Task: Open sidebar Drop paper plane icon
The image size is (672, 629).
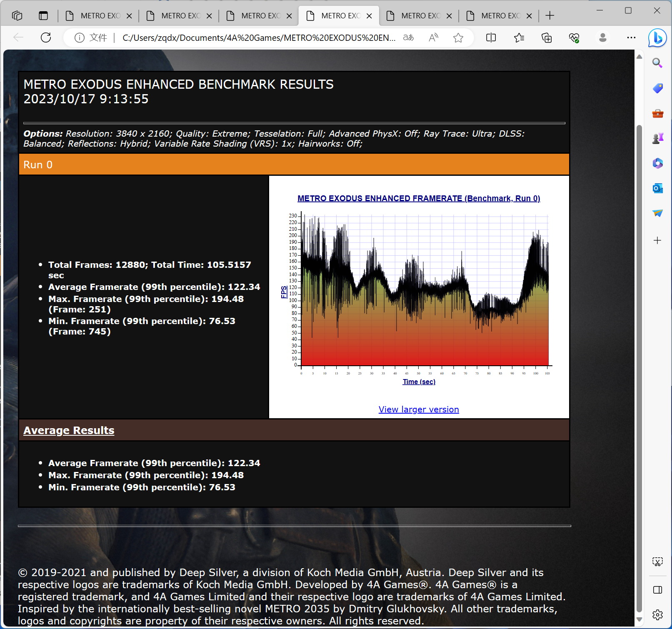Action: [657, 213]
